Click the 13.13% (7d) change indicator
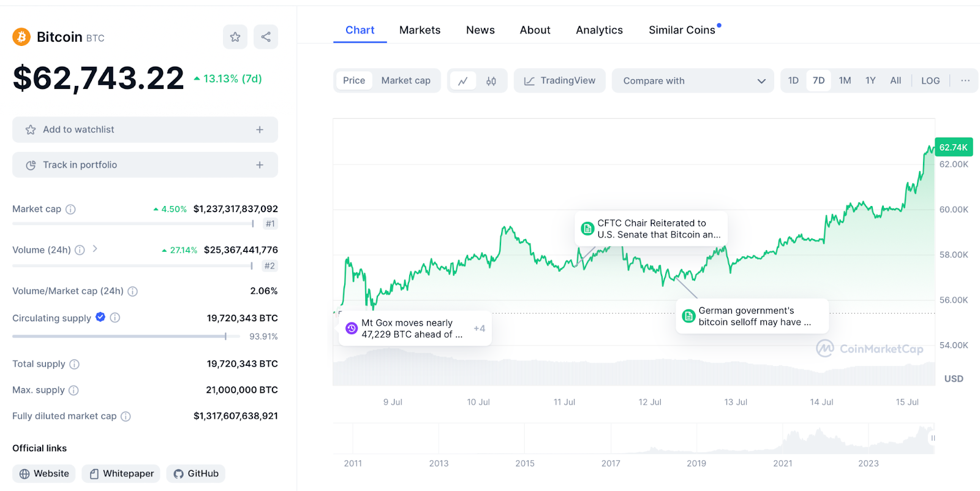The width and height of the screenshot is (980, 491). [x=228, y=78]
